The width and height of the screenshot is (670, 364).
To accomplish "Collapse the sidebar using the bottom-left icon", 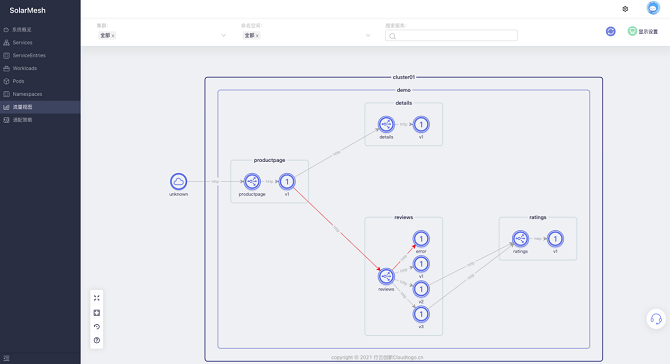I will point(6,358).
